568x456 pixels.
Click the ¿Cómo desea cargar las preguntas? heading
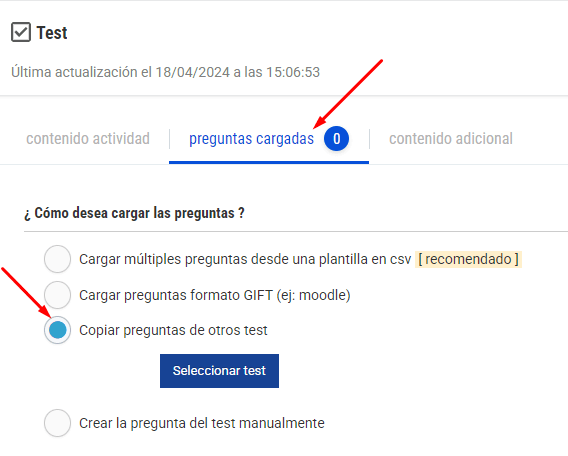click(134, 213)
